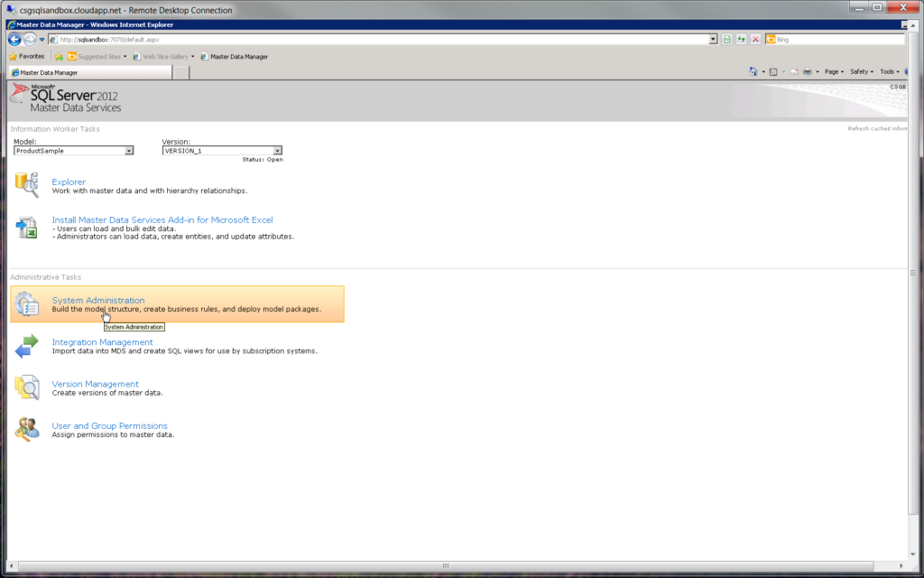The height and width of the screenshot is (578, 924).
Task: Click the Print icon in command bar
Action: [807, 71]
